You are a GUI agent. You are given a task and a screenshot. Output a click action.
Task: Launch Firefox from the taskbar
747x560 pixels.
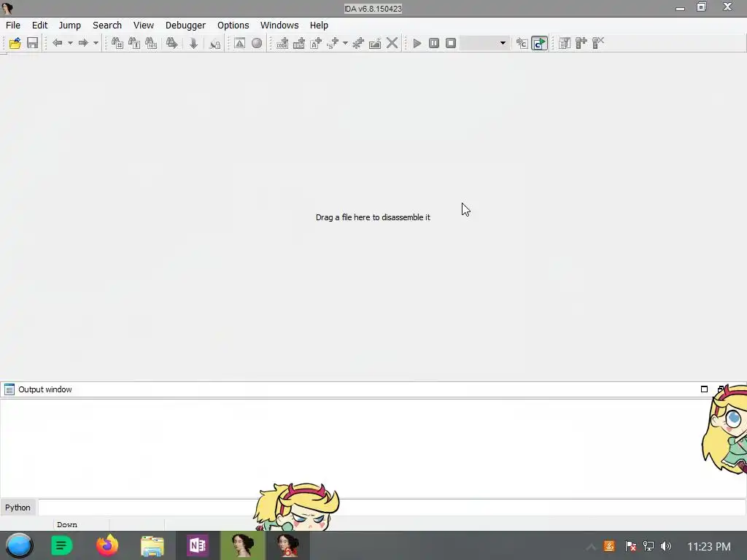(x=107, y=545)
